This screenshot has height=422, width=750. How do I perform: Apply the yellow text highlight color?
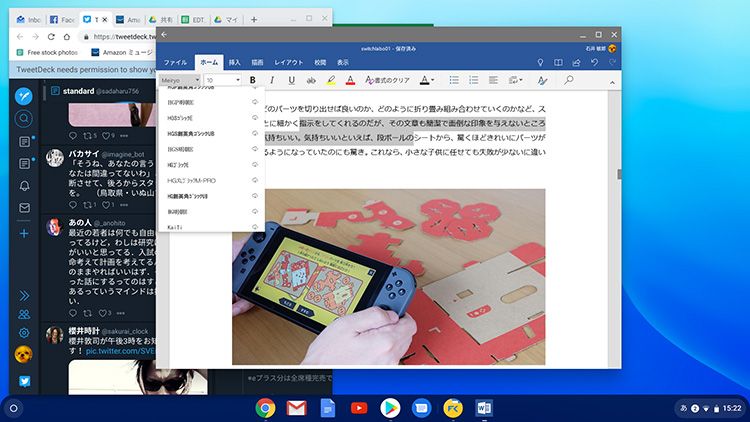click(331, 80)
